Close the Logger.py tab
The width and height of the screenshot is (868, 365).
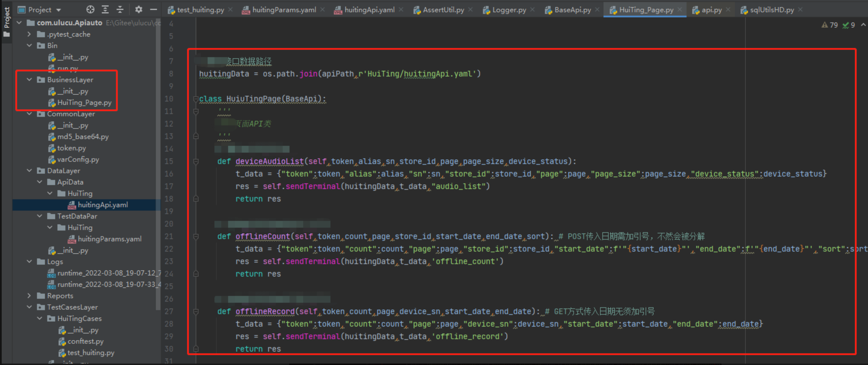pyautogui.click(x=532, y=10)
